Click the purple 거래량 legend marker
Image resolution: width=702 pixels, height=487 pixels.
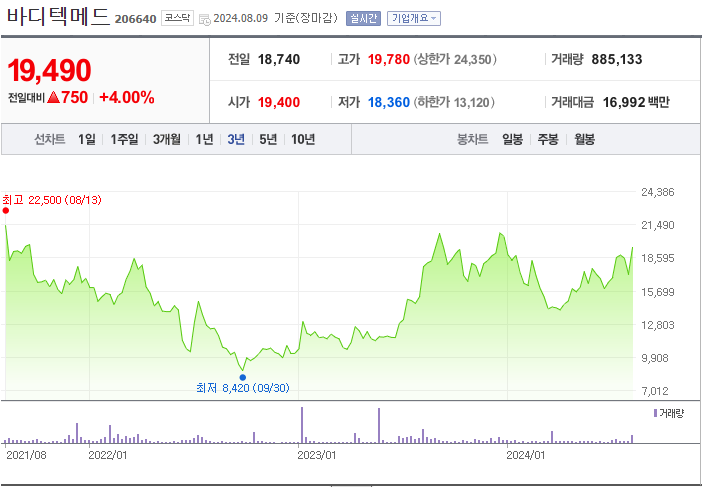pyautogui.click(x=655, y=413)
